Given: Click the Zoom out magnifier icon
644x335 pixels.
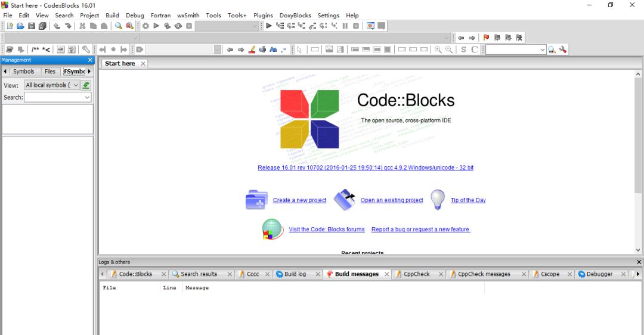Looking at the screenshot, I should (x=450, y=49).
